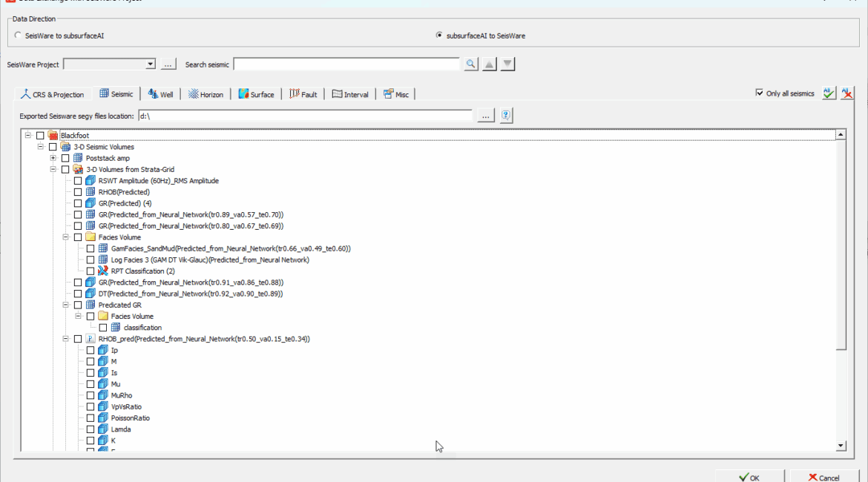Image resolution: width=868 pixels, height=482 pixels.
Task: Click the search magnifier icon
Action: click(x=470, y=65)
